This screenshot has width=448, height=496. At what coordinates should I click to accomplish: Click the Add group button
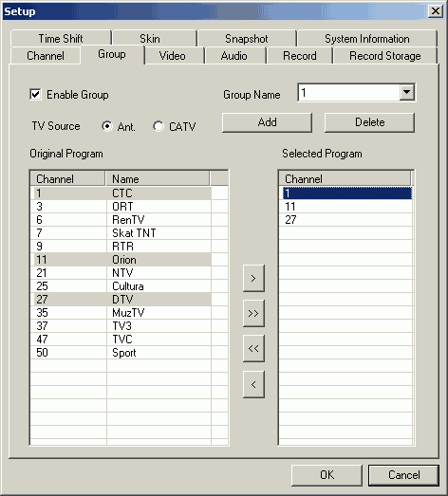tap(267, 122)
